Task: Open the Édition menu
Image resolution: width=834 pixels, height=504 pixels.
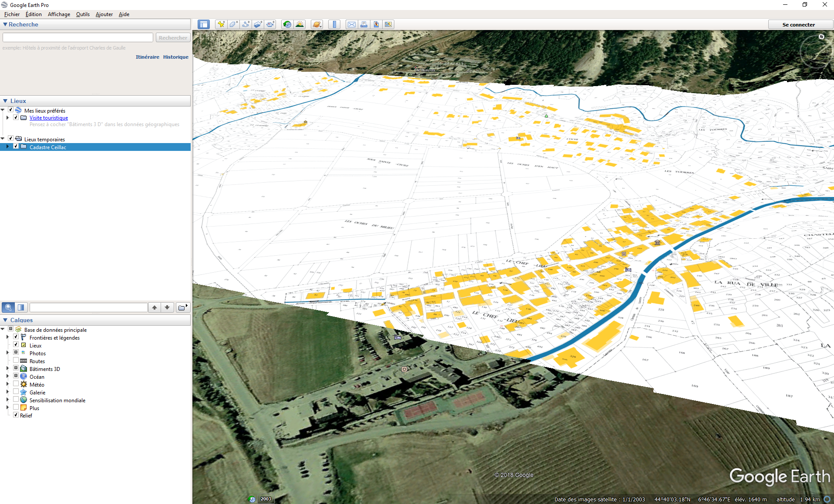Action: (34, 14)
